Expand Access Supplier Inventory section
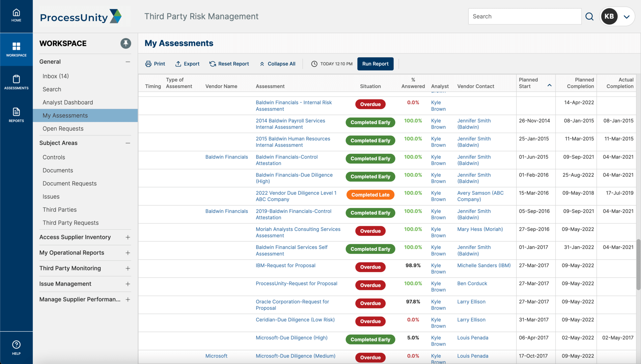 point(128,237)
